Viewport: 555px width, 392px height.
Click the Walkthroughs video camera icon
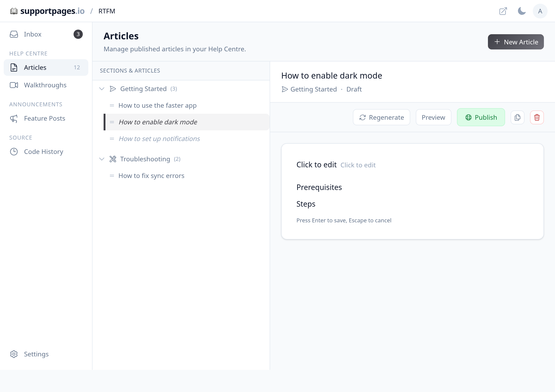[x=14, y=85]
